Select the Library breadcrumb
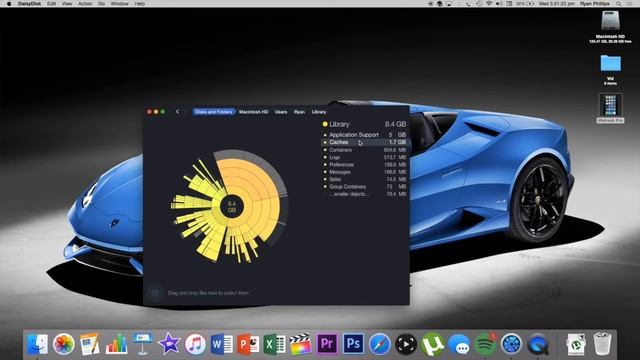This screenshot has width=640, height=360. [319, 112]
